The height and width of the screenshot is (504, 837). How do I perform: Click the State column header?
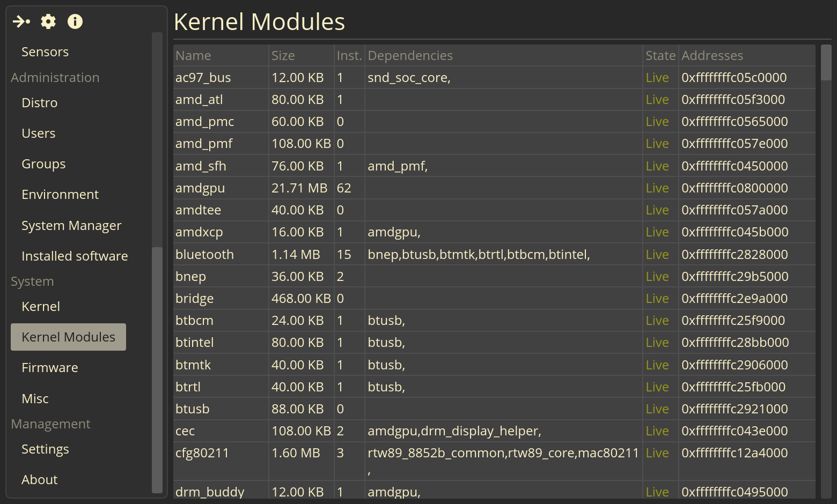[x=660, y=56]
